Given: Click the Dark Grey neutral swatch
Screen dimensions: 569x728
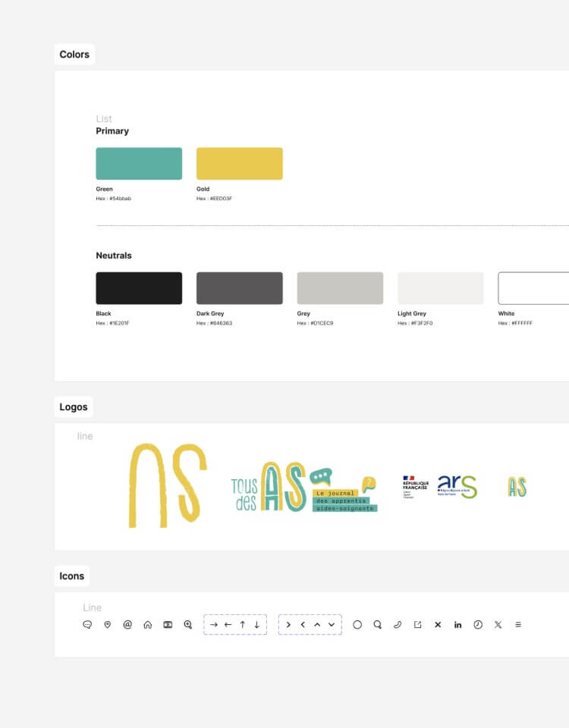Looking at the screenshot, I should 240,288.
